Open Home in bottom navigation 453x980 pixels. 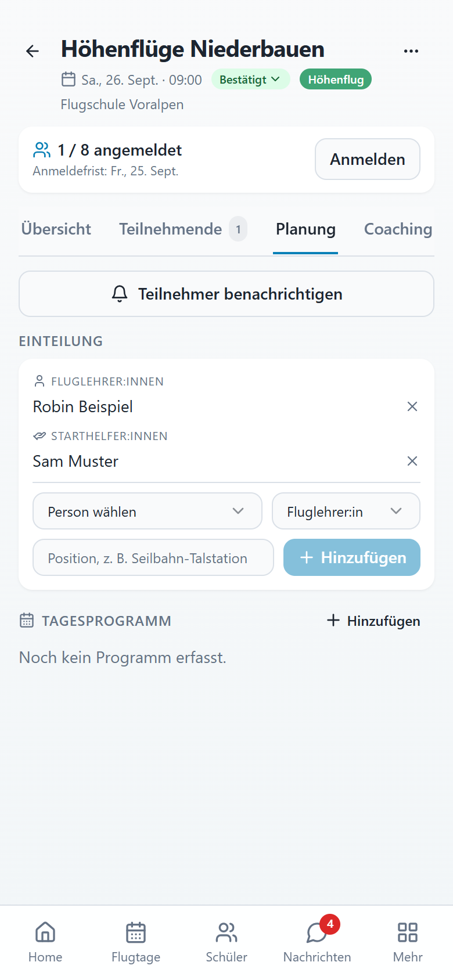45,943
